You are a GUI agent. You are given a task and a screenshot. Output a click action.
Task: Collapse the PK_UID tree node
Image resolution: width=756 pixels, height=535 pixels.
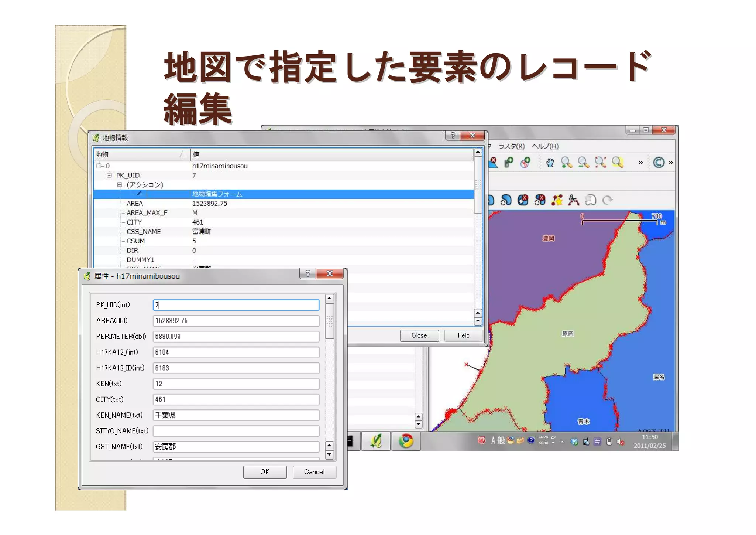tap(109, 175)
